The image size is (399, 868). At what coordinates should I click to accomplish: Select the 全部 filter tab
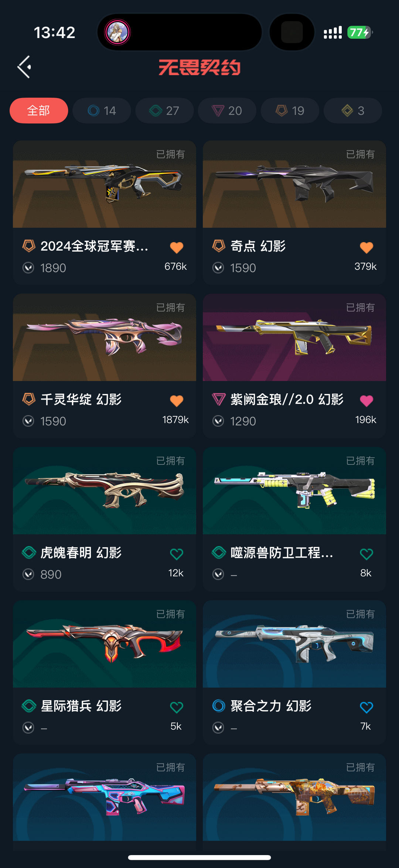pyautogui.click(x=39, y=111)
